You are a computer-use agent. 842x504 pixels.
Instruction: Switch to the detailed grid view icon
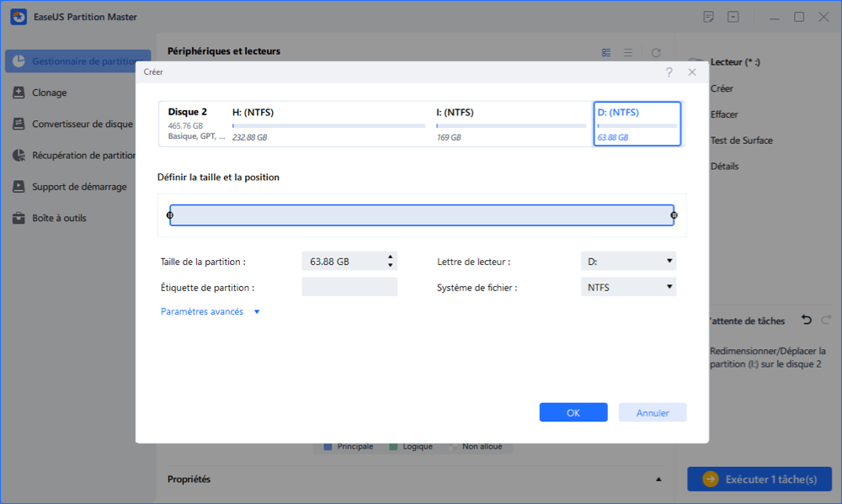pos(606,52)
